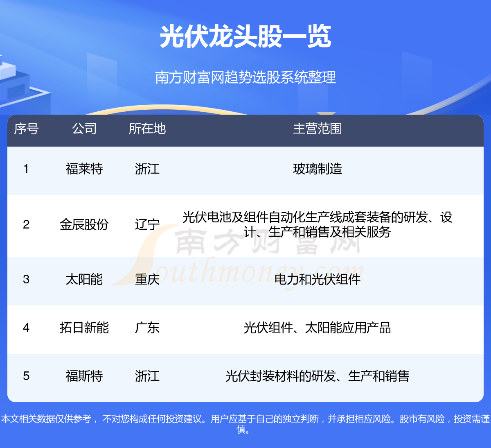This screenshot has height=448, width=491.
Task: Select the 金辰股份 company cell
Action: [x=84, y=224]
